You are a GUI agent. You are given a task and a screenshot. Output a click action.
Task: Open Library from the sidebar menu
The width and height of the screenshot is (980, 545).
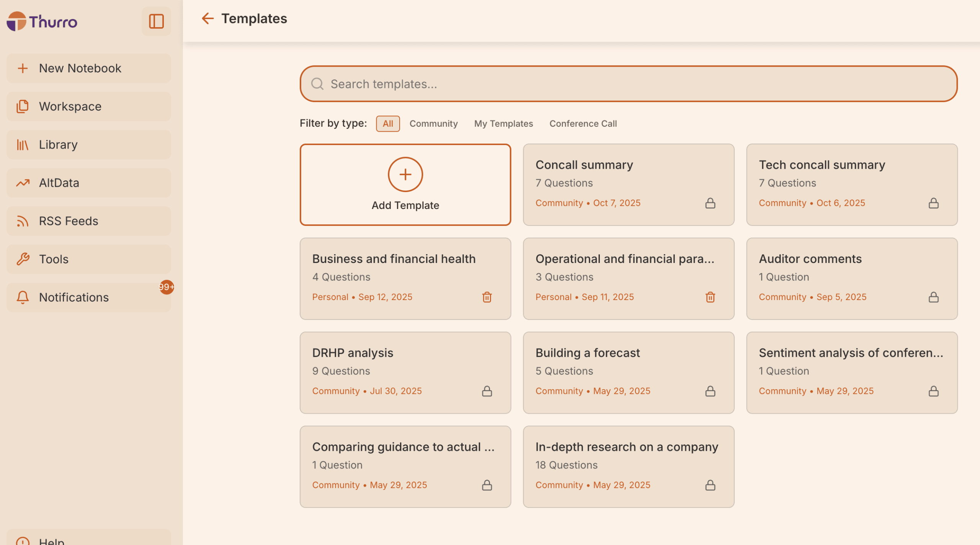[x=58, y=144]
